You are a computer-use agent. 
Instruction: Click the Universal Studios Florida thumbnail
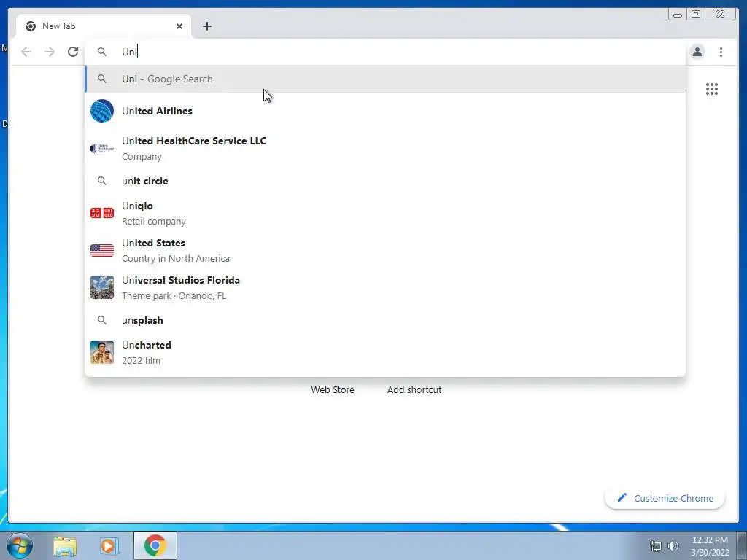pos(102,287)
